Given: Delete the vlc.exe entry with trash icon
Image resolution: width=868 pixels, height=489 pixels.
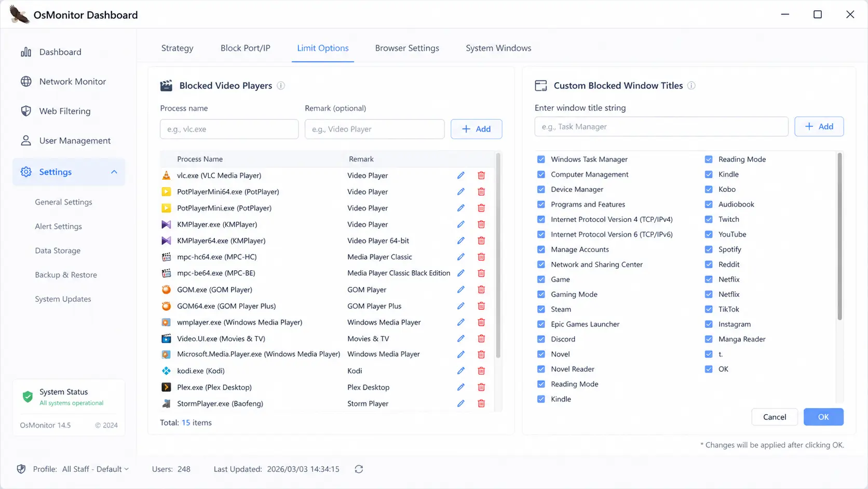Looking at the screenshot, I should (x=481, y=176).
